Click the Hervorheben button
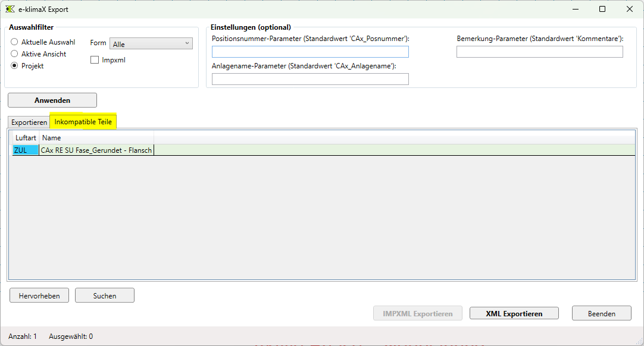The image size is (644, 346). coord(39,295)
